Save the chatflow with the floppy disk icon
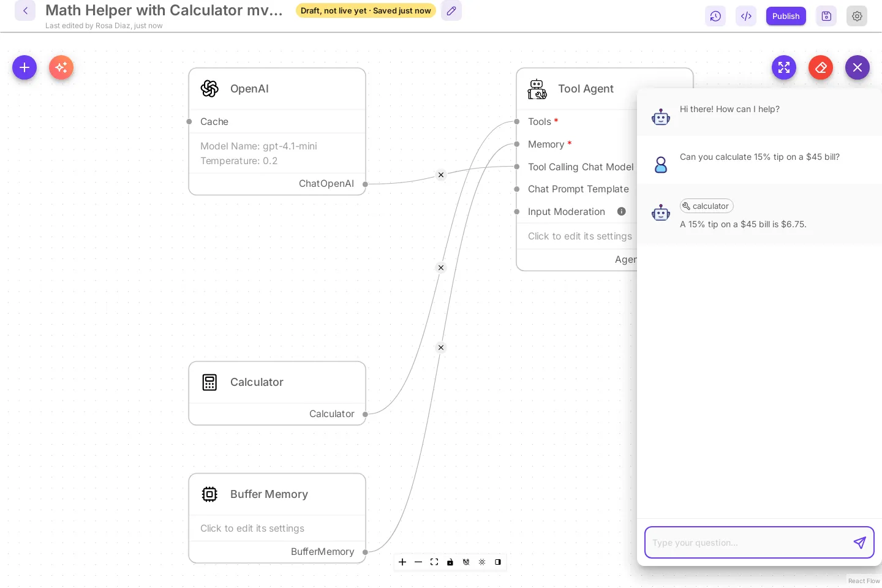 (x=826, y=17)
